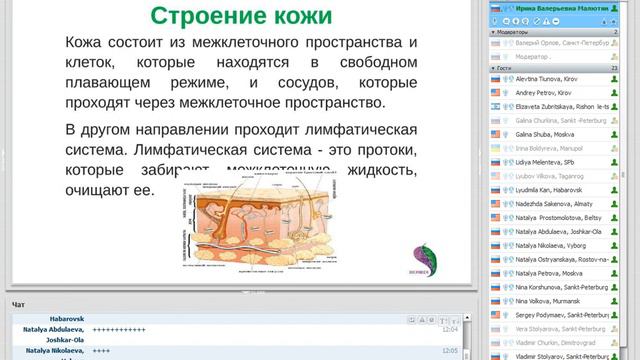Click the microphone icon in presenter toolbar
The width and height of the screenshot is (640, 360).
pyautogui.click(x=495, y=21)
